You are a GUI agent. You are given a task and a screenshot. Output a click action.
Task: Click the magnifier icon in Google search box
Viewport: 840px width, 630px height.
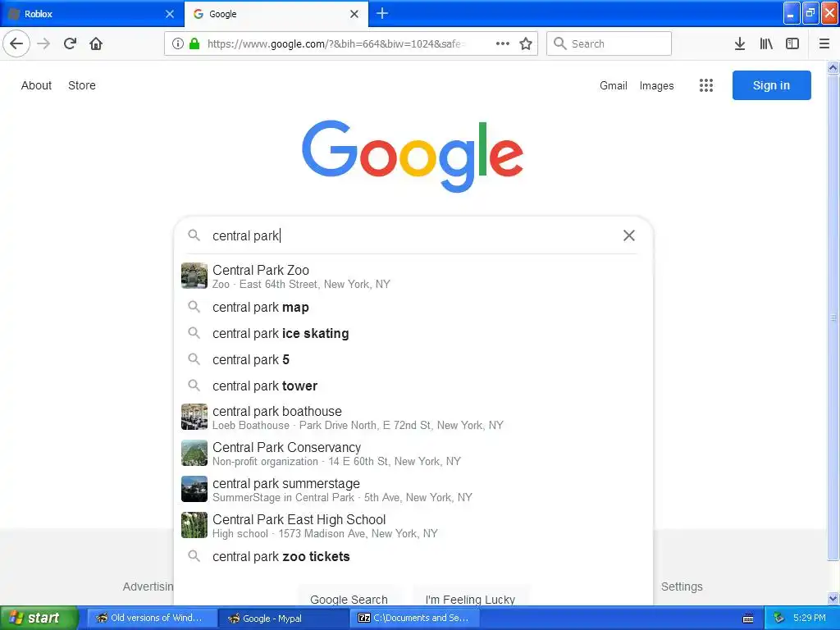[x=194, y=235]
